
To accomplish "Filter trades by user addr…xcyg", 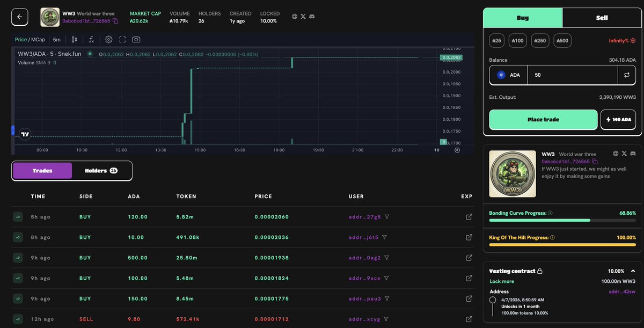I will pyautogui.click(x=386, y=319).
